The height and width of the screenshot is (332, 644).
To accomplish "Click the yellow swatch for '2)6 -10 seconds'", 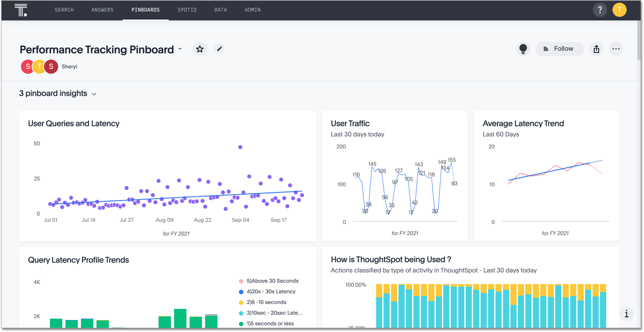I will (x=242, y=302).
